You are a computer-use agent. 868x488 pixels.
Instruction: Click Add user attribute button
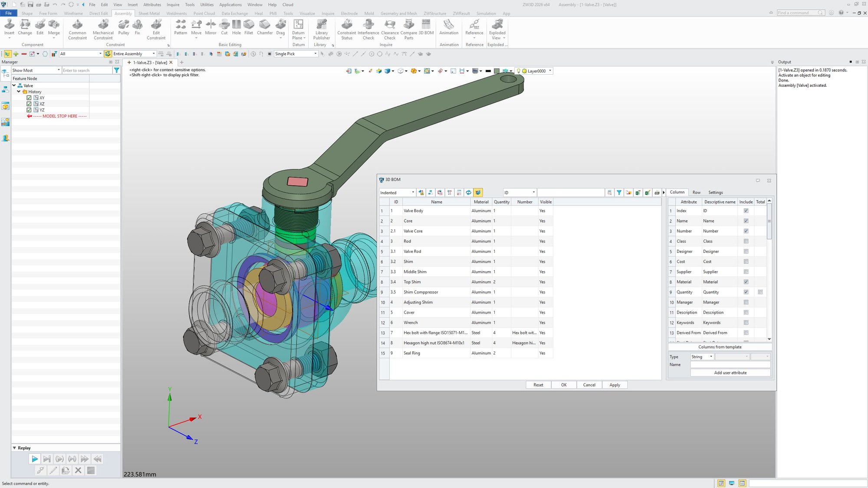coord(730,373)
